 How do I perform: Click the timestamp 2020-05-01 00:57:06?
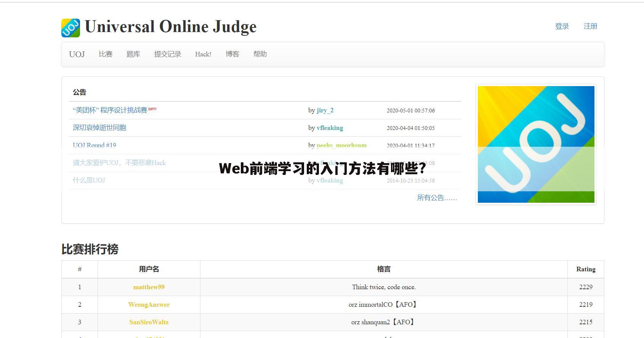click(x=411, y=111)
